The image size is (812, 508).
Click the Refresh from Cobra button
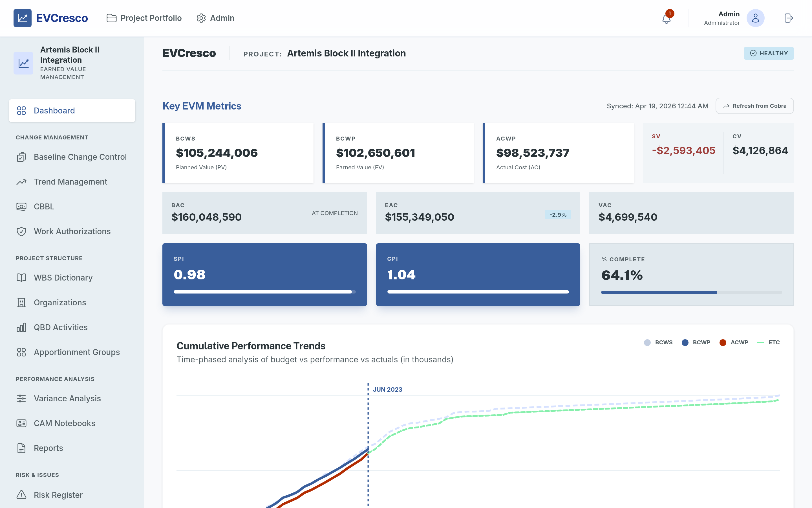[x=754, y=106]
